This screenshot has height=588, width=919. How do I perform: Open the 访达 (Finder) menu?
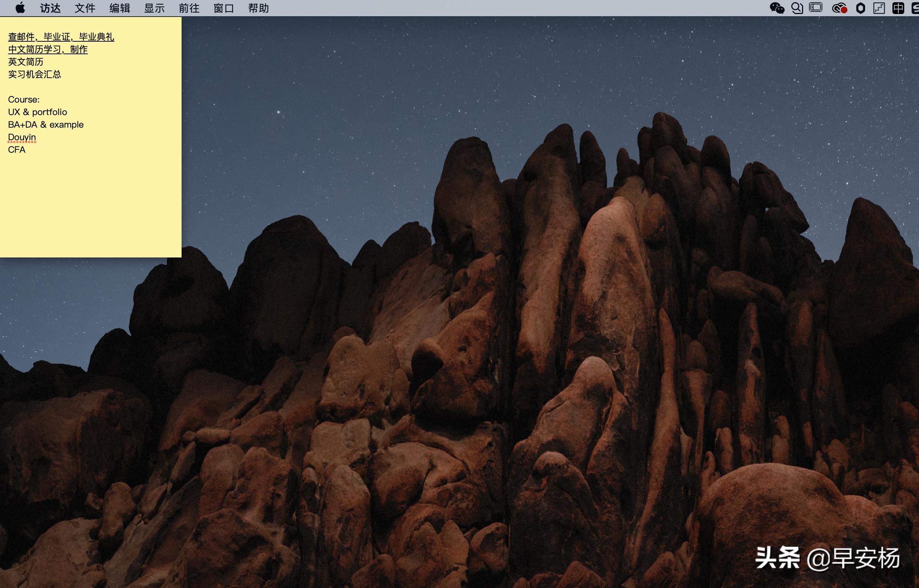click(x=51, y=8)
